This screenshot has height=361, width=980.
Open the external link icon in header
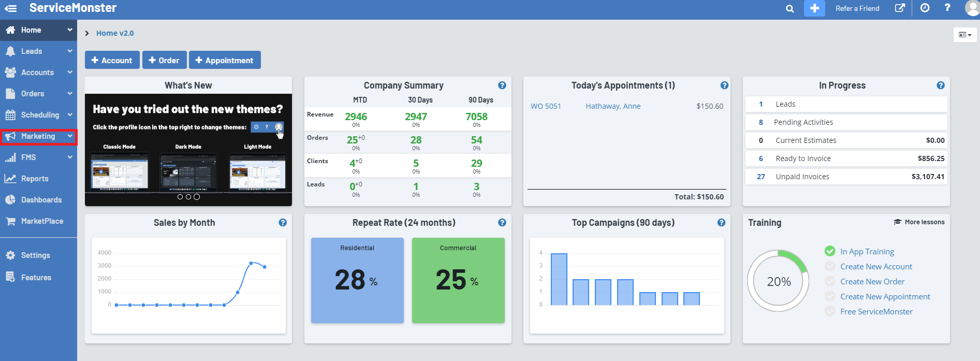click(900, 8)
